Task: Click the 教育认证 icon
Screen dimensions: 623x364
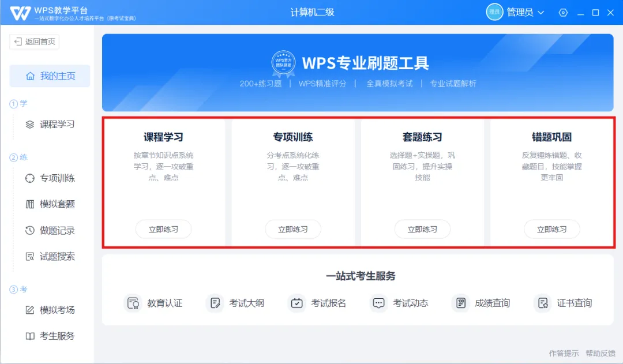Action: [x=133, y=303]
